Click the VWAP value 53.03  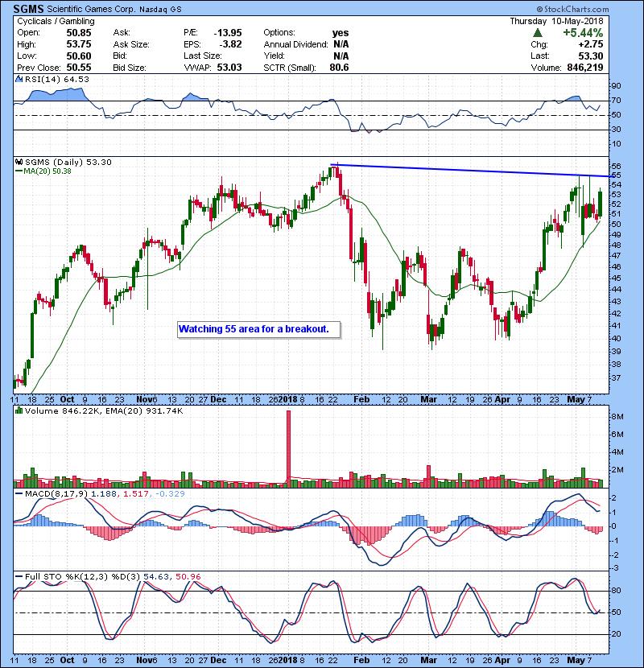coord(229,68)
